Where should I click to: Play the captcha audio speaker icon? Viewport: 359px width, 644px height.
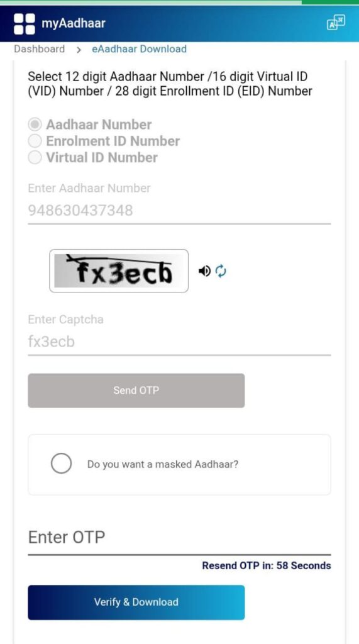coord(204,270)
